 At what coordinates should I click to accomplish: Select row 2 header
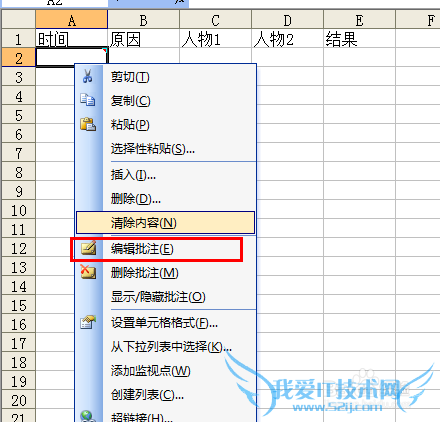point(19,58)
